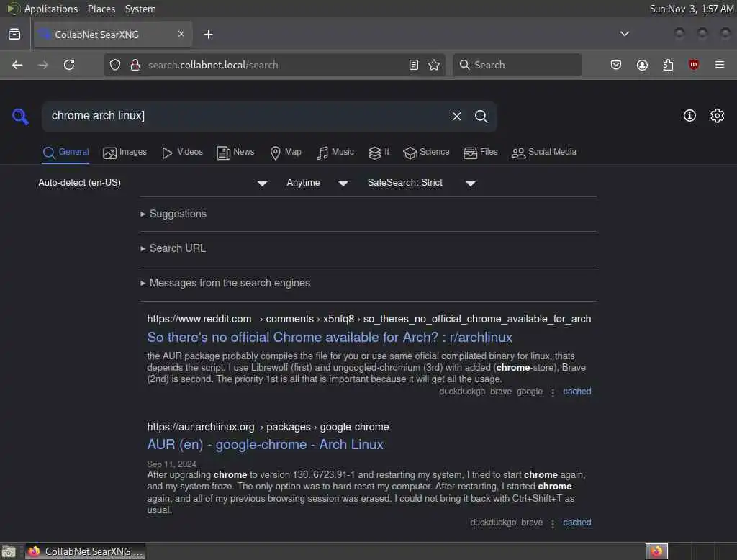Open the About info icon
Screen dimensions: 737x560
coord(689,116)
